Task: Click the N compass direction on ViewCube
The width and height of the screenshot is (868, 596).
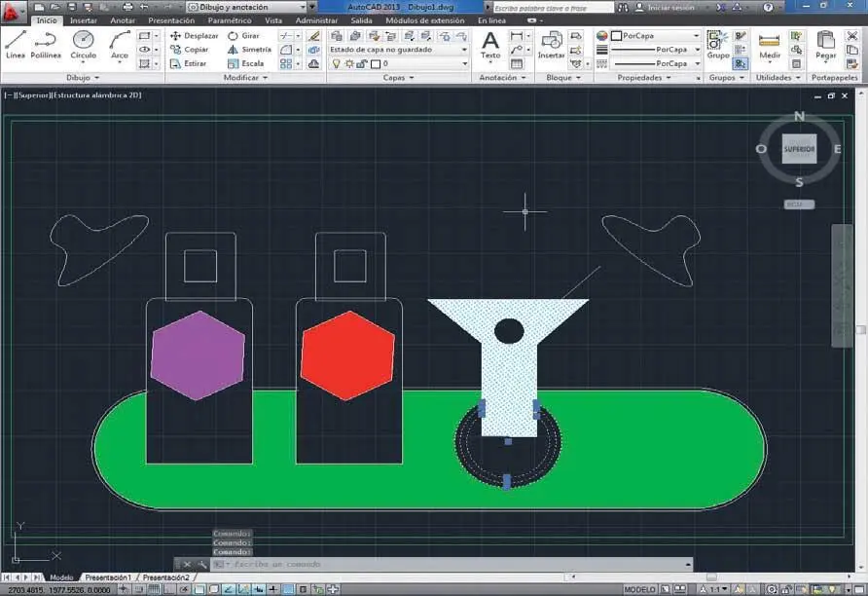Action: pyautogui.click(x=799, y=116)
